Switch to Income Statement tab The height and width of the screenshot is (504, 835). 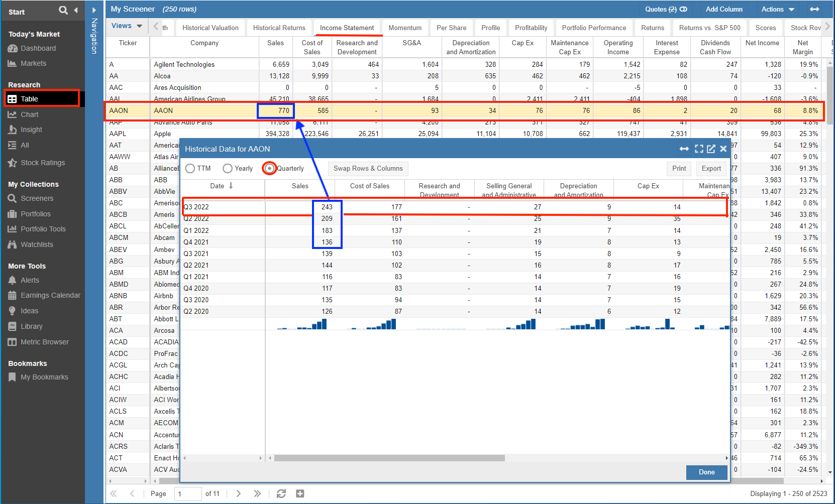pos(347,28)
